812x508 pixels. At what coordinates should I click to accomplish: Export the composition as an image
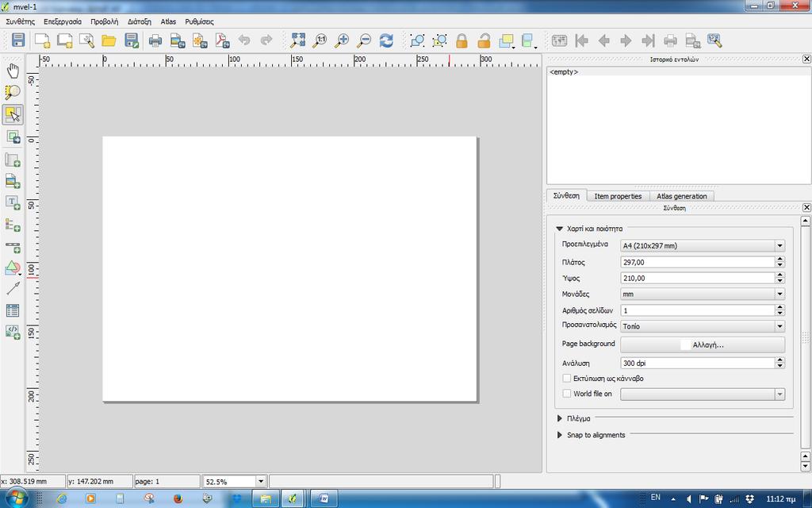178,40
